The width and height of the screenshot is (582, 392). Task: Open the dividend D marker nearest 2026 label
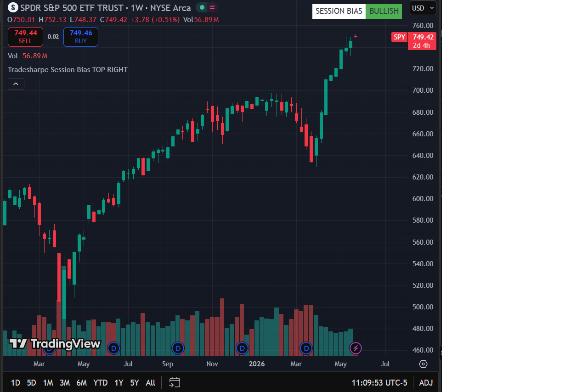242,348
